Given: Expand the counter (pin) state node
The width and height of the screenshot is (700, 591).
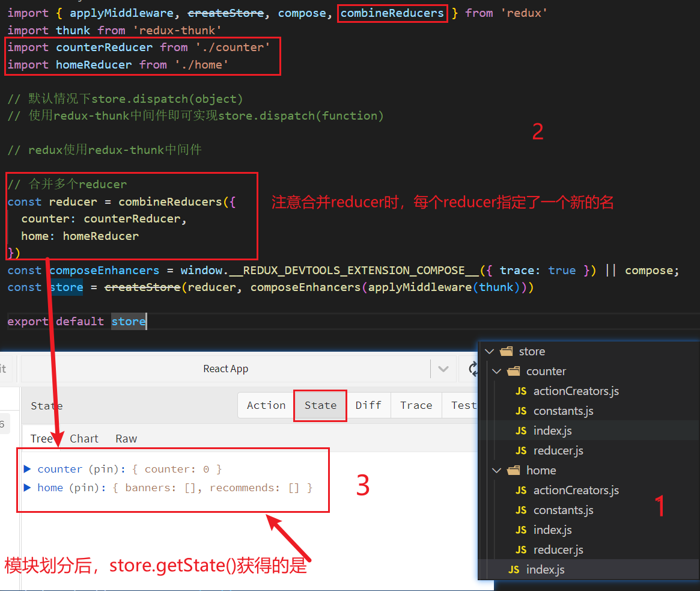Looking at the screenshot, I should [27, 469].
